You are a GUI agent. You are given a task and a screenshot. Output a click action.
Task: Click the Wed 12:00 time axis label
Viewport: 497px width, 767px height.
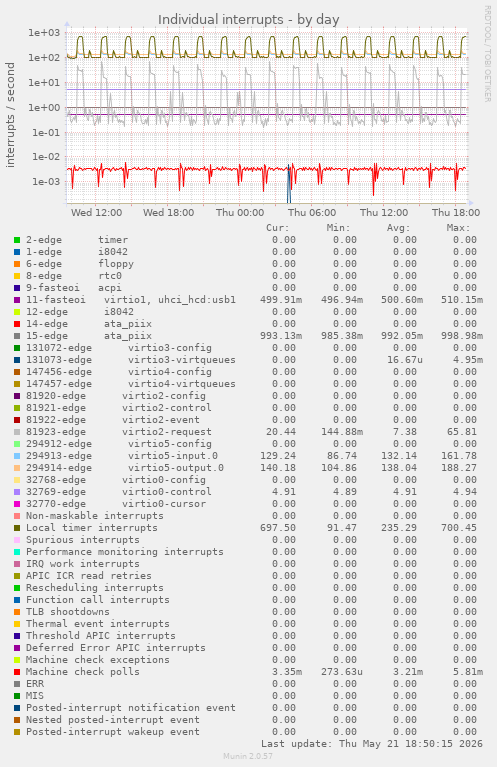click(96, 213)
